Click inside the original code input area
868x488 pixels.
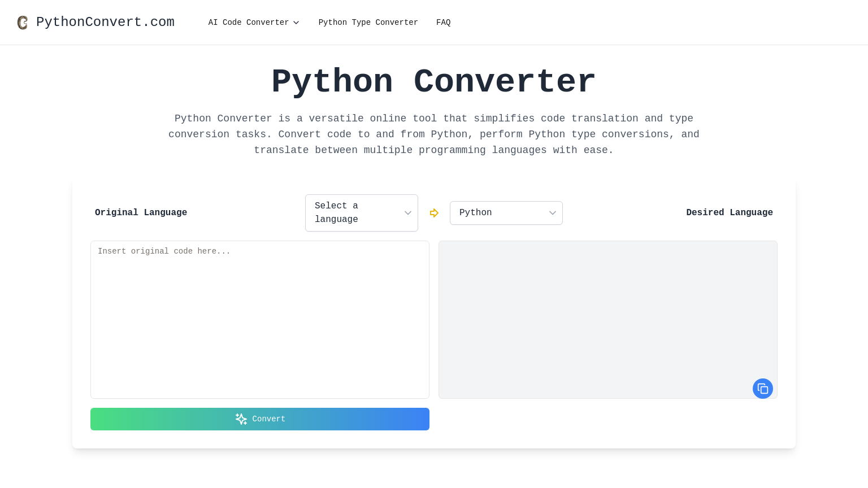pos(260,320)
